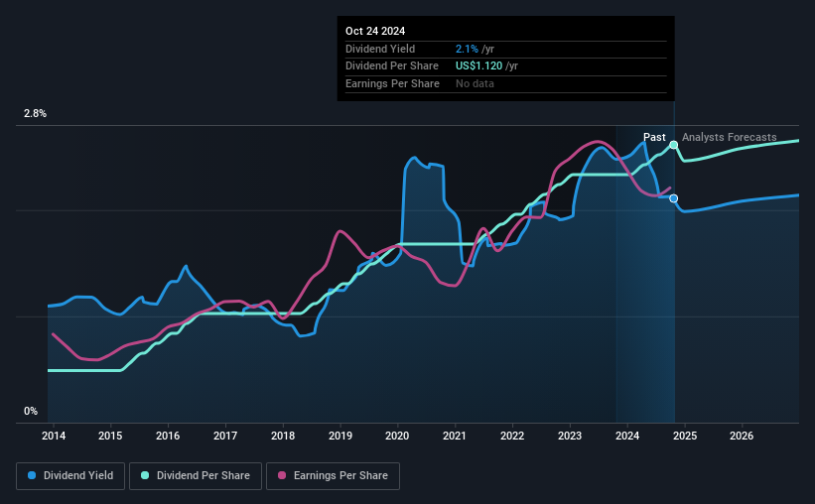Image resolution: width=815 pixels, height=504 pixels.
Task: Select the 2015 x-axis label
Action: [x=110, y=436]
